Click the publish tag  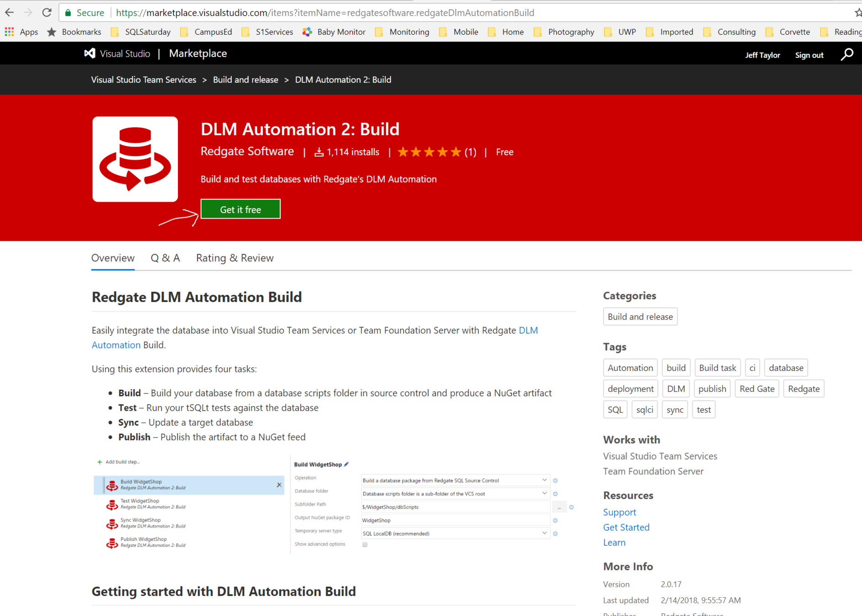(712, 389)
